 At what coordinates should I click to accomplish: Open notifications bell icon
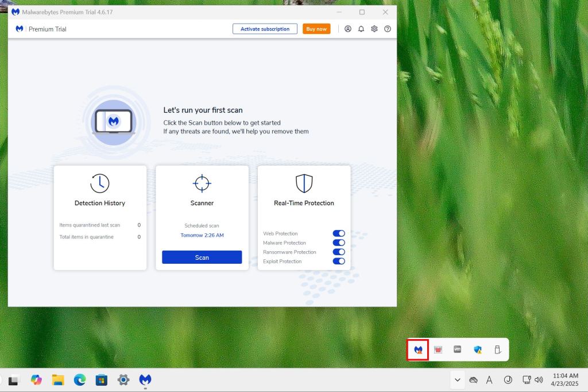click(361, 29)
